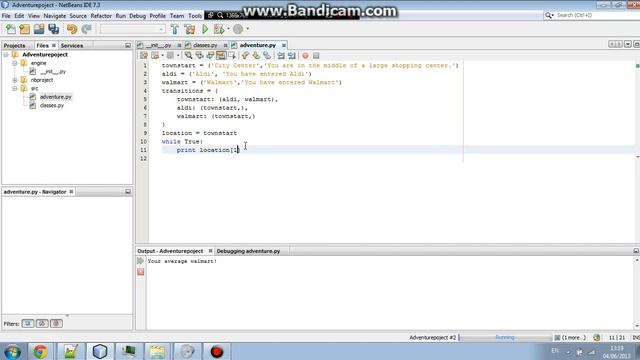
Task: Click the editor Forward navigation icon
Action: (x=170, y=56)
